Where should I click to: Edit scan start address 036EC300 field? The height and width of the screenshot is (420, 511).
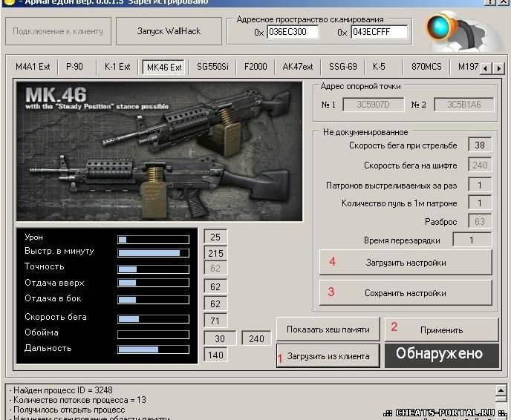(x=293, y=32)
